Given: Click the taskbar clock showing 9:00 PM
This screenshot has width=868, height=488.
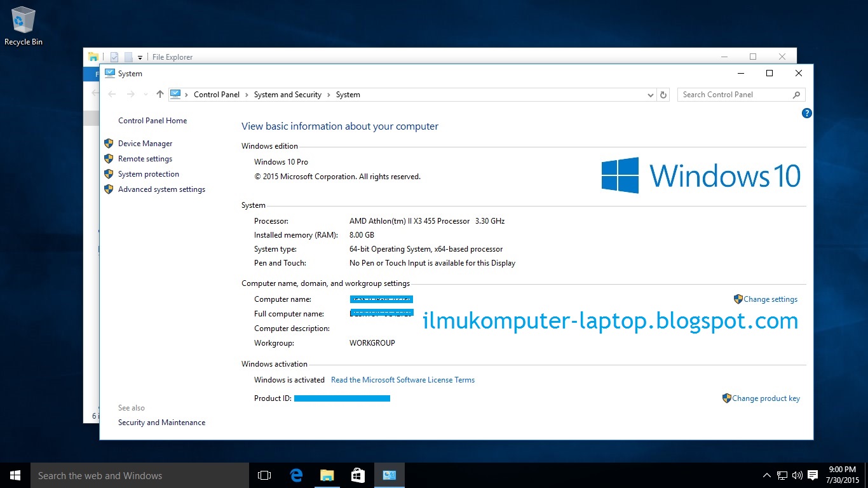Looking at the screenshot, I should click(x=843, y=475).
